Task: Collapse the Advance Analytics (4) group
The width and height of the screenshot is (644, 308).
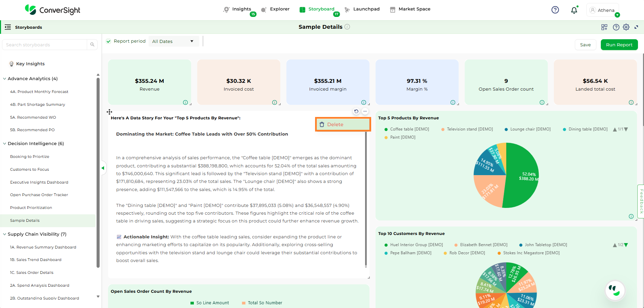Action: pyautogui.click(x=5, y=79)
